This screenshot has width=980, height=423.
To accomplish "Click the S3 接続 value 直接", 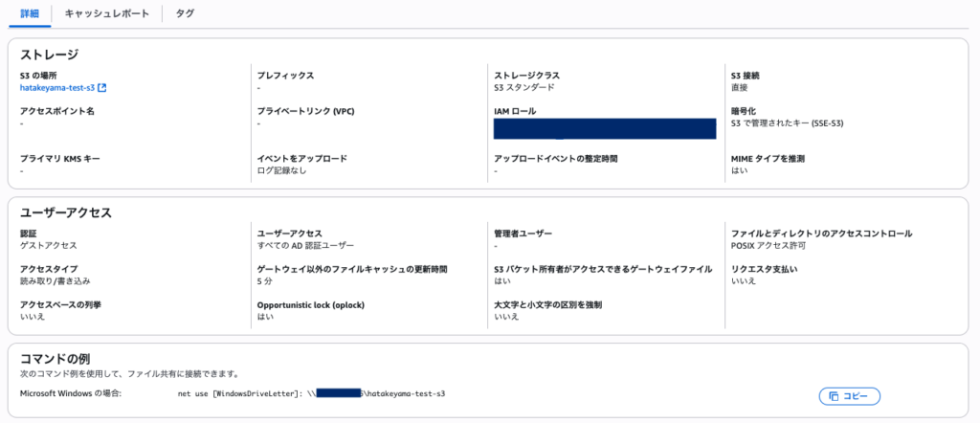I will pyautogui.click(x=740, y=88).
